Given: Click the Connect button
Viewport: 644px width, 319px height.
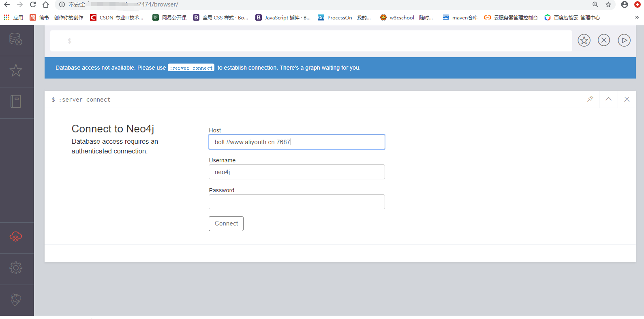Looking at the screenshot, I should point(226,223).
